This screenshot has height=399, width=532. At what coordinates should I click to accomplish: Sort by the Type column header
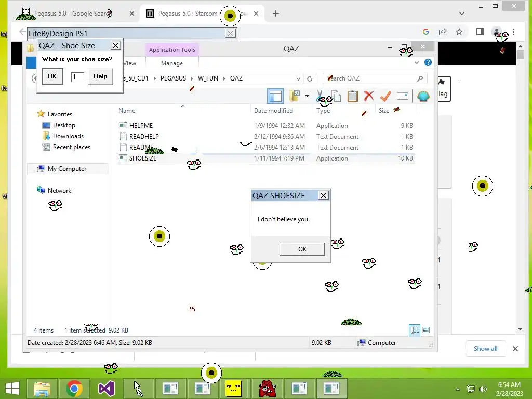tap(323, 111)
